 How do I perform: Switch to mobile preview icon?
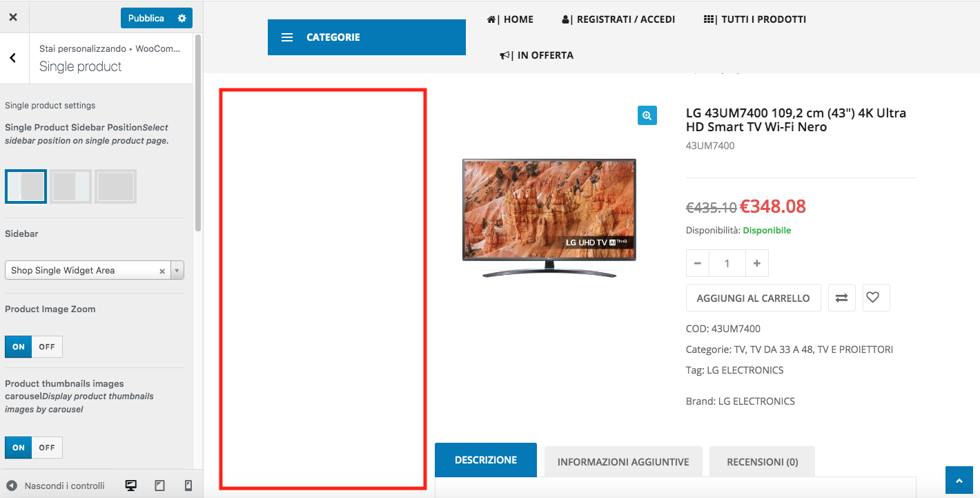(x=188, y=486)
